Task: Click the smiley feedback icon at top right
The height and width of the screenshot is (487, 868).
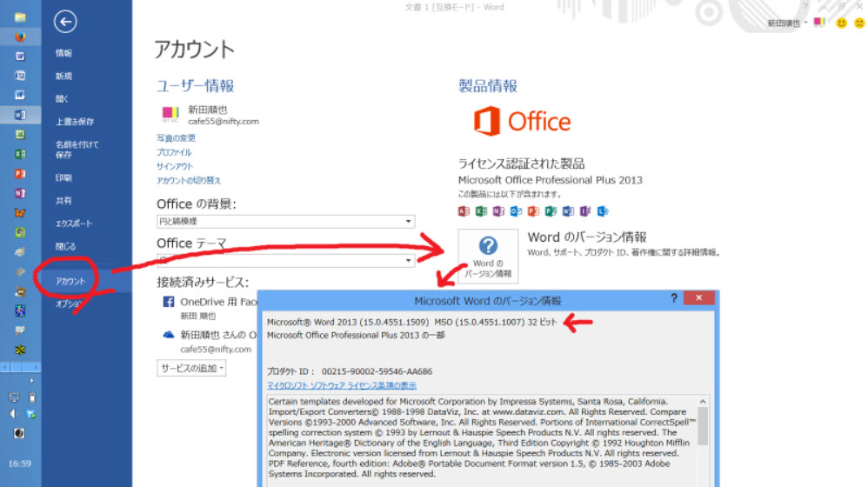Action: point(841,23)
